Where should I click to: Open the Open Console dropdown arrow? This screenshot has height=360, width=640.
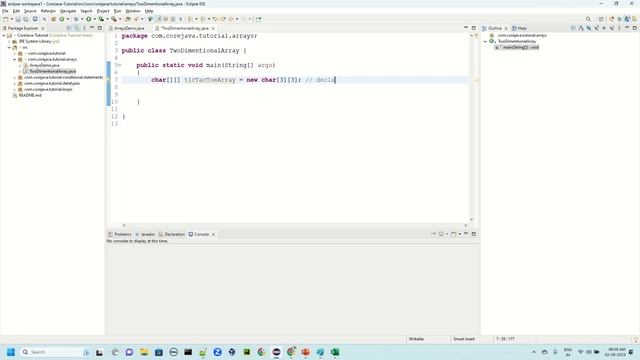point(460,234)
